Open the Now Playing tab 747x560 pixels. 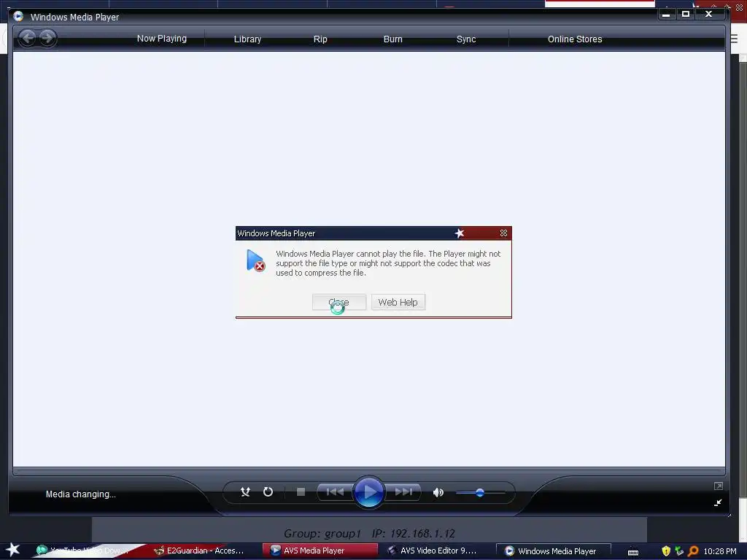click(x=161, y=39)
